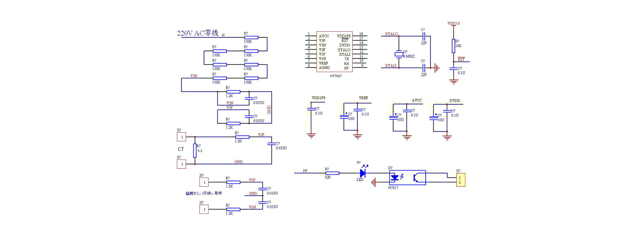The height and width of the screenshot is (236, 644).
Task: Select the two-pin connector right of PC817
Action: pos(461,180)
